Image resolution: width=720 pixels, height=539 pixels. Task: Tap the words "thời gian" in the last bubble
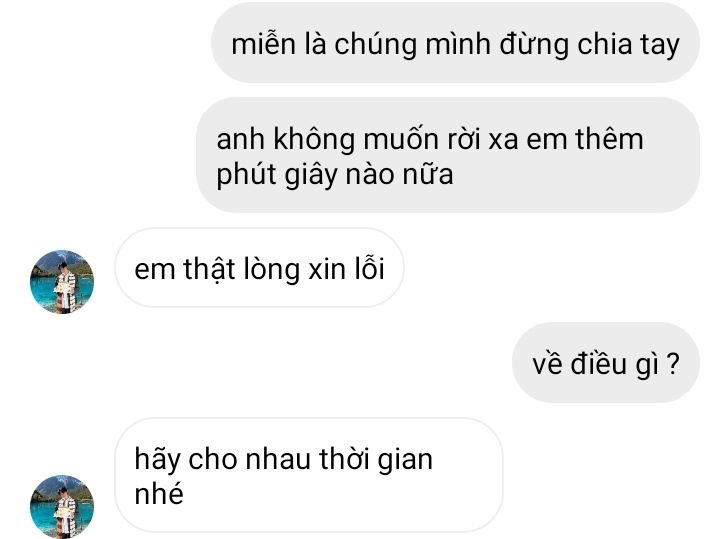point(376,460)
